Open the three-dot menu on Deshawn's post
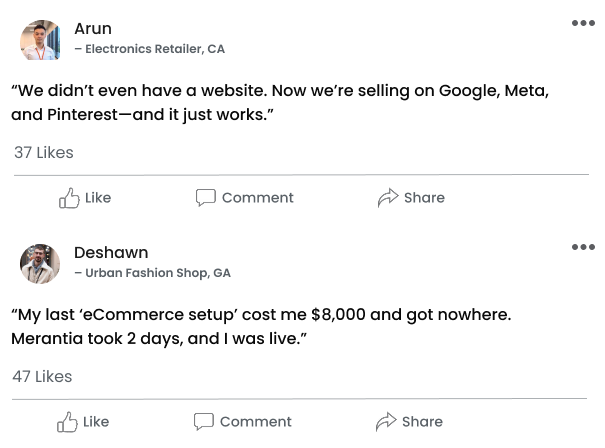This screenshot has height=448, width=605. (x=583, y=248)
